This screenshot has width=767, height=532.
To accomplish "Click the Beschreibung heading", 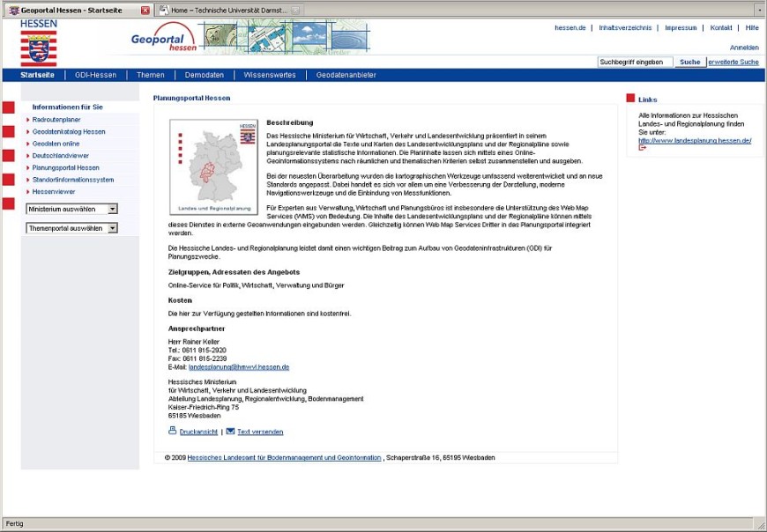I will 289,122.
